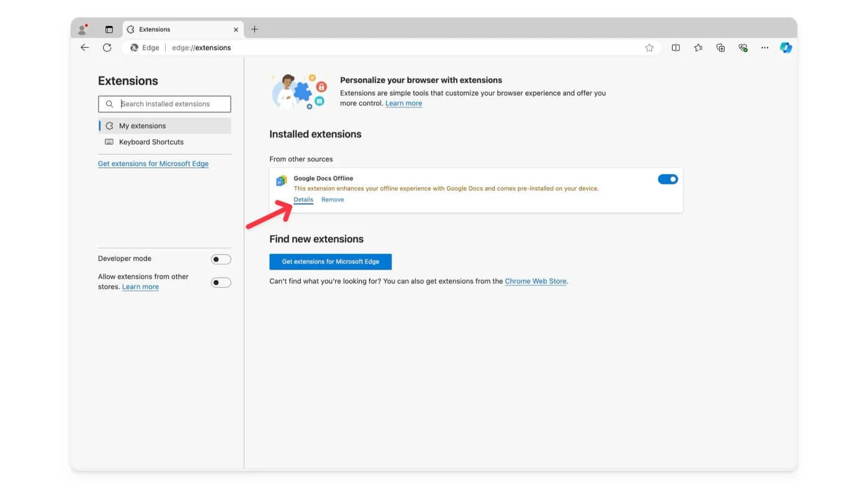Refresh the extensions page
Image resolution: width=868 pixels, height=488 pixels.
point(107,48)
